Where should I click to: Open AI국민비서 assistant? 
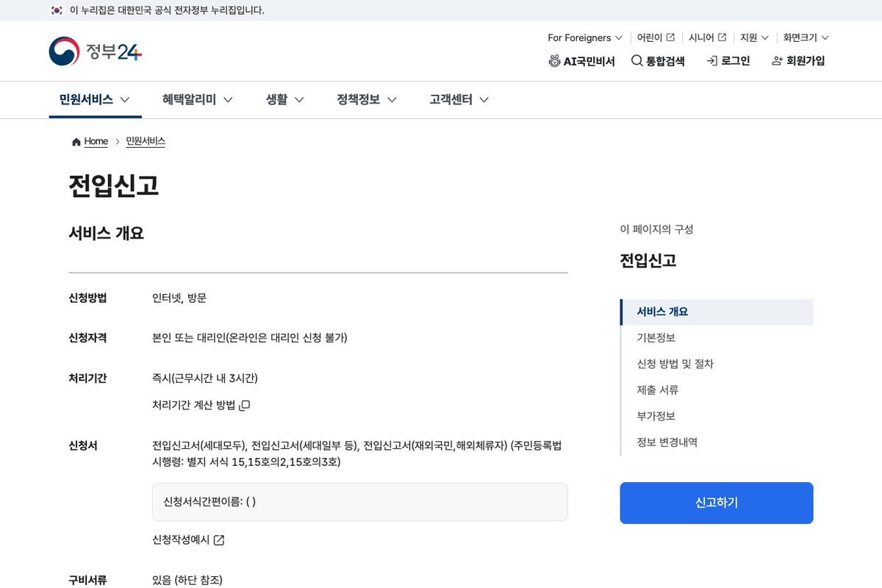pyautogui.click(x=581, y=61)
